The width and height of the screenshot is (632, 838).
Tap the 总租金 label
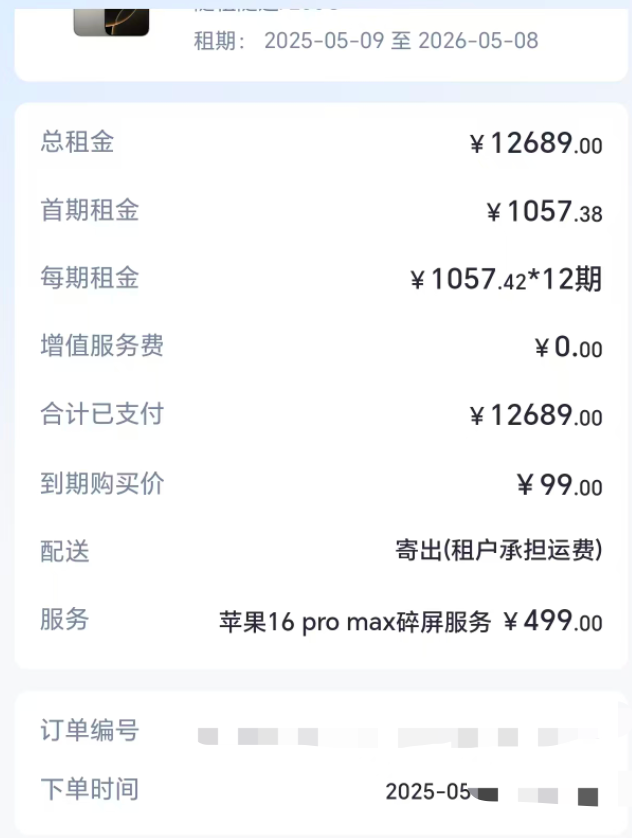click(x=77, y=142)
